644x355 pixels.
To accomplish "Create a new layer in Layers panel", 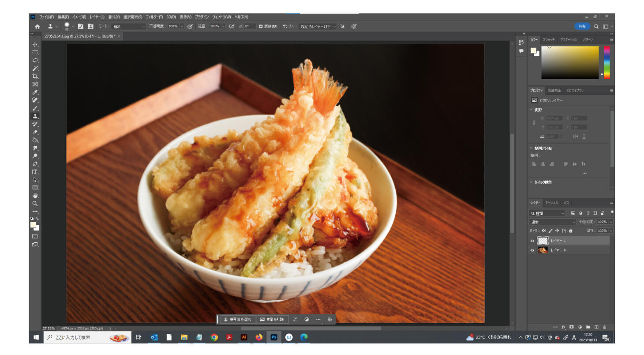I will 596,327.
